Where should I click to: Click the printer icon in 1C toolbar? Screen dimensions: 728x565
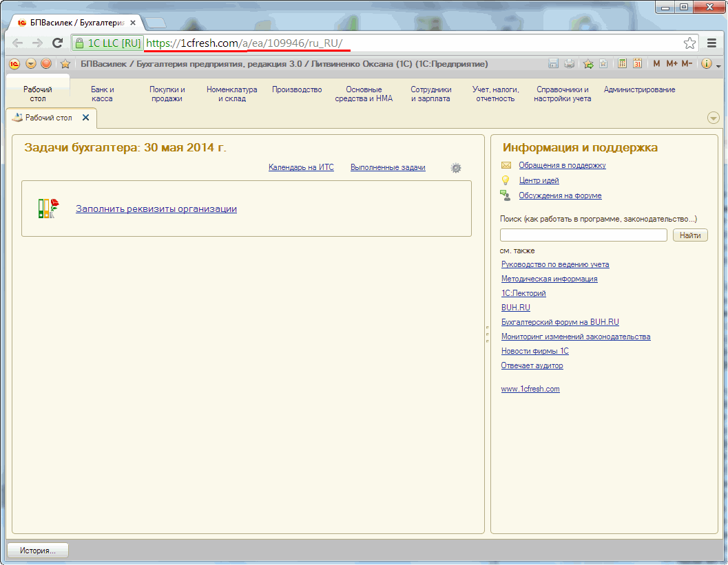(569, 64)
